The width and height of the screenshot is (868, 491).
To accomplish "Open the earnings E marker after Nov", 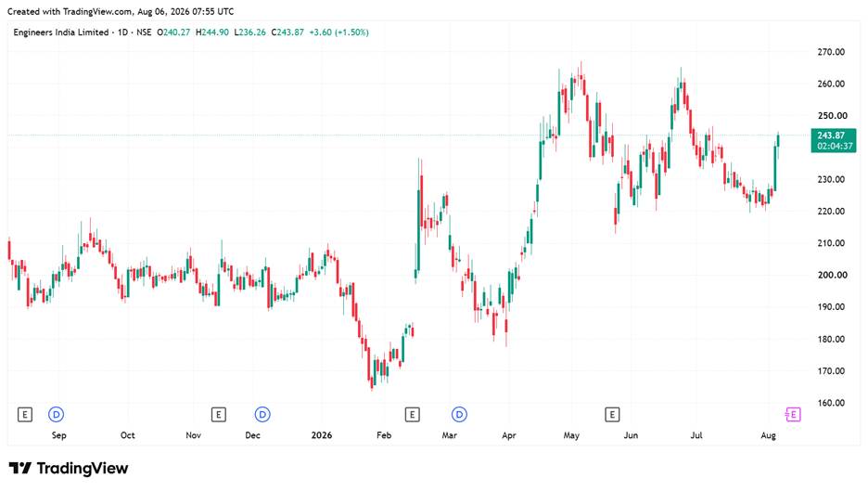I will pyautogui.click(x=219, y=414).
